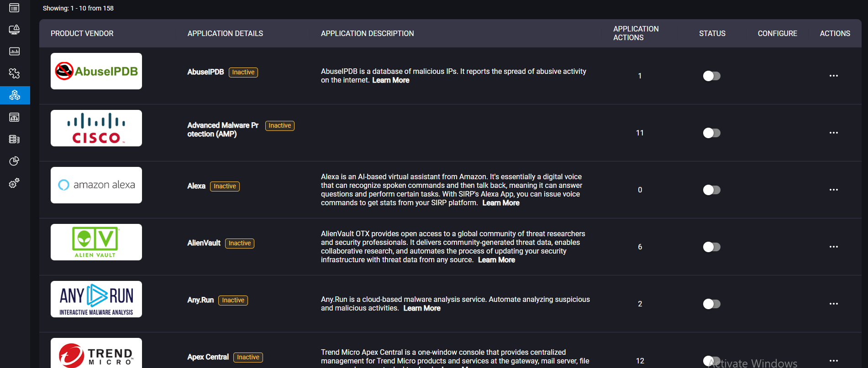Click the Application Actions column header
Screen dimensions: 868x368
(x=636, y=33)
